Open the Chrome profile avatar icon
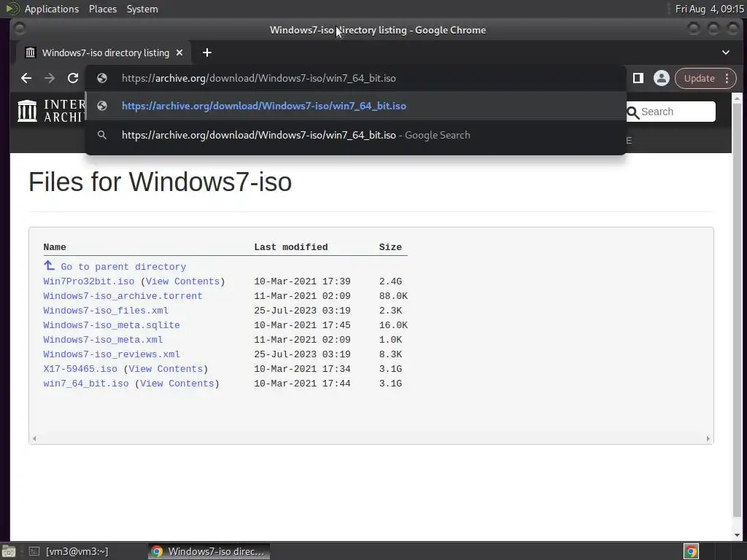This screenshot has height=560, width=747. 661,78
